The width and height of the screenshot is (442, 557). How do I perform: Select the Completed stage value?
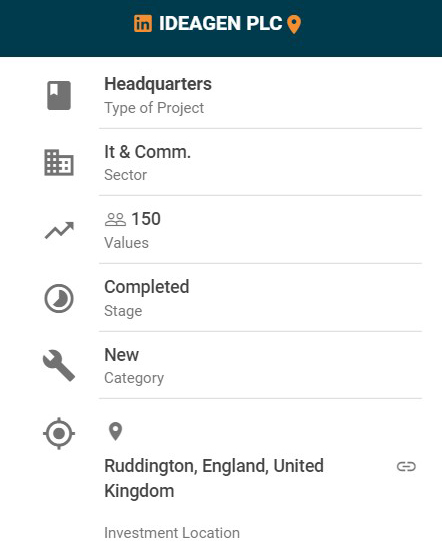(x=147, y=287)
